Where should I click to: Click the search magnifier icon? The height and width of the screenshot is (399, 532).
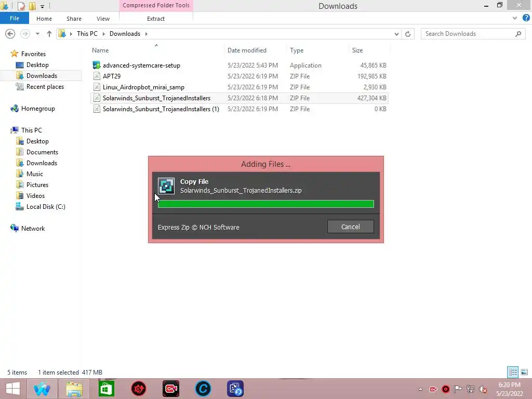pos(518,34)
